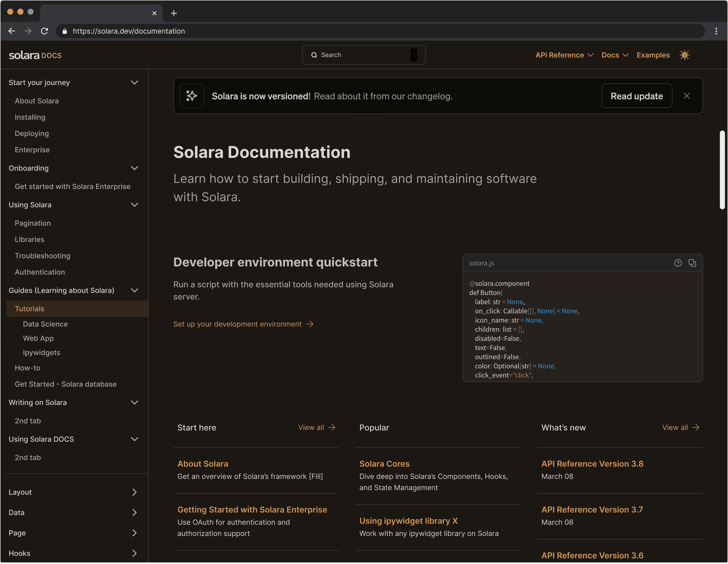Screen dimensions: 728x564
Task: Open the Libraries sidebar page
Action: pyautogui.click(x=29, y=239)
